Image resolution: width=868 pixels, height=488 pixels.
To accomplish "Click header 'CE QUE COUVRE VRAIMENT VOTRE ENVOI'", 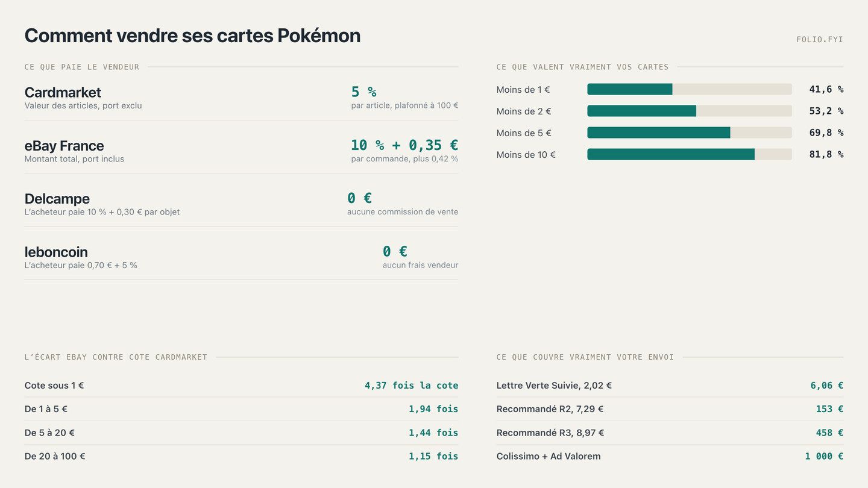I will (x=585, y=357).
